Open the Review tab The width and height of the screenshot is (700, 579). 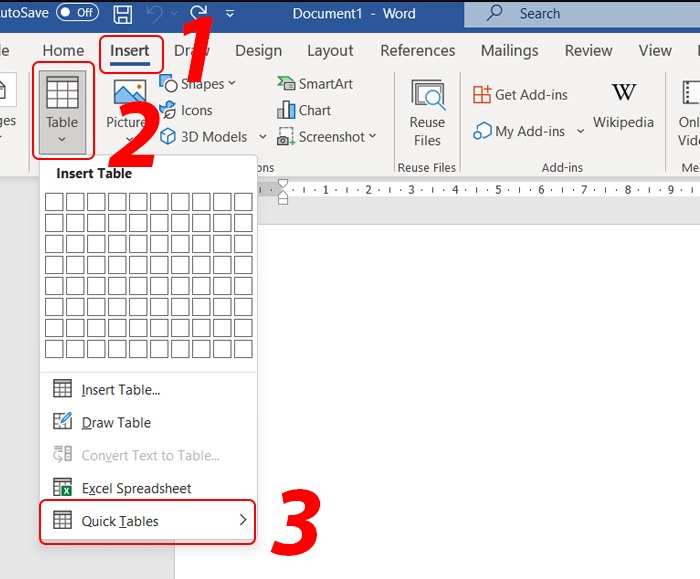point(588,50)
